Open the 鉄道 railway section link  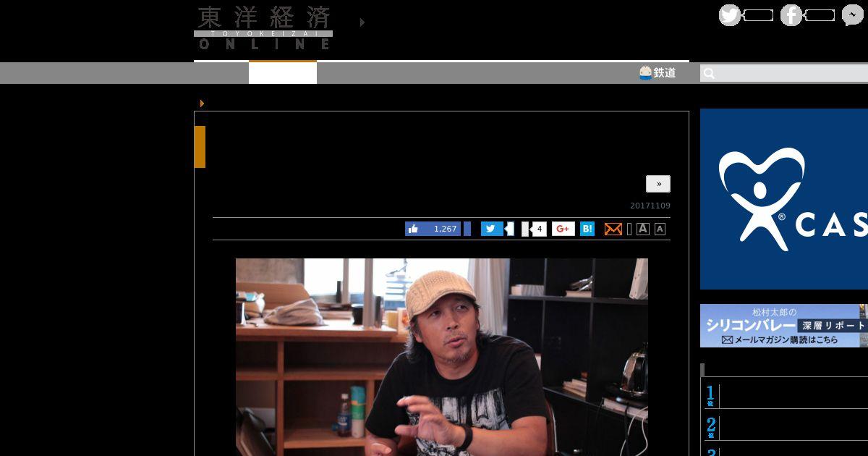click(x=658, y=72)
